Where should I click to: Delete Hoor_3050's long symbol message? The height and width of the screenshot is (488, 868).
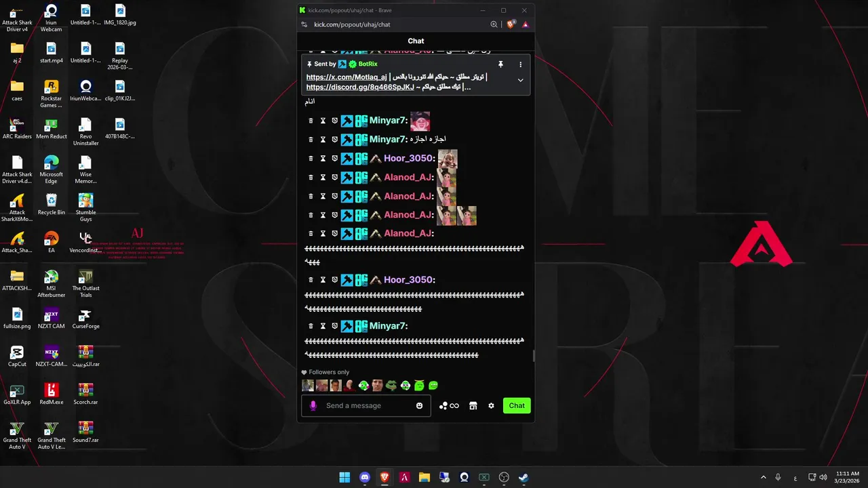coord(311,280)
